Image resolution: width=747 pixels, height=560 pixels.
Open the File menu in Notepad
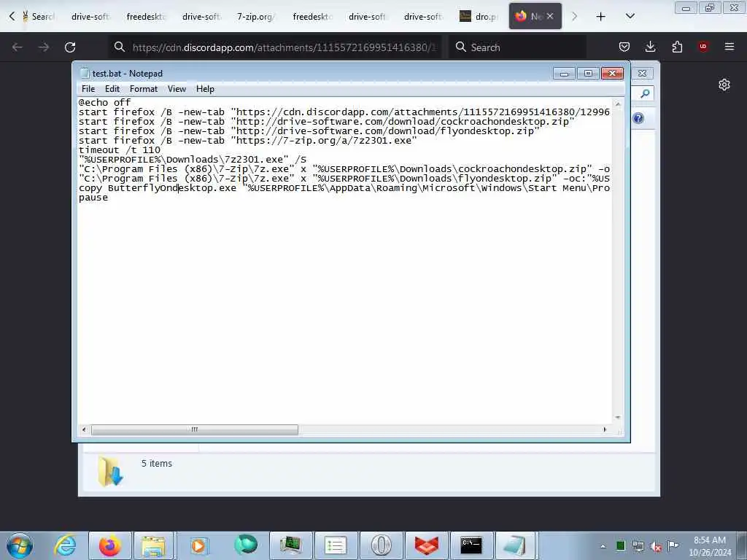88,89
